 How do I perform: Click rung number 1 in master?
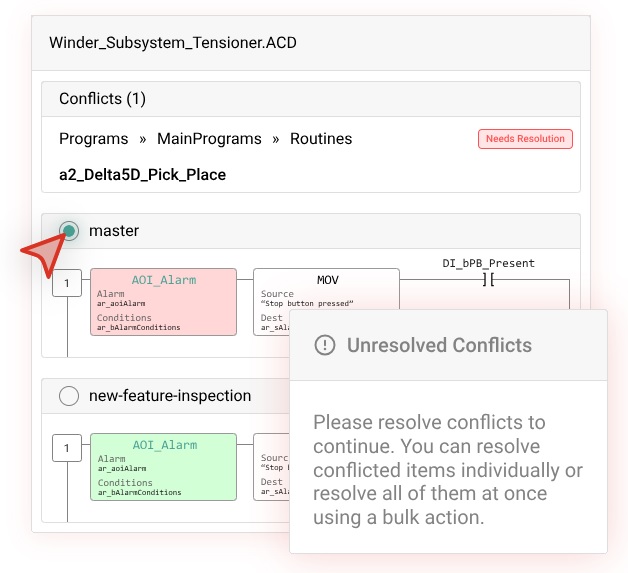click(67, 283)
